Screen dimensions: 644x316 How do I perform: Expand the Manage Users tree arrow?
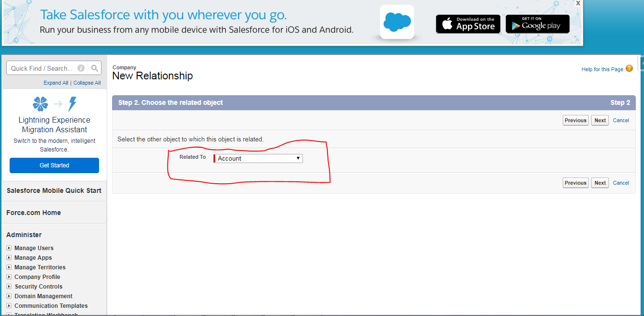[x=9, y=248]
